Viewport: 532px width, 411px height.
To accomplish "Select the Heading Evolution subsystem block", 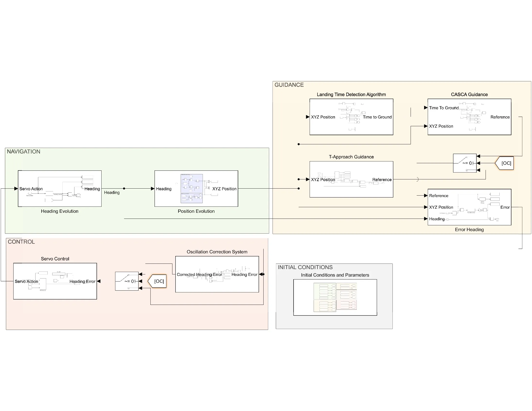I will coord(60,189).
